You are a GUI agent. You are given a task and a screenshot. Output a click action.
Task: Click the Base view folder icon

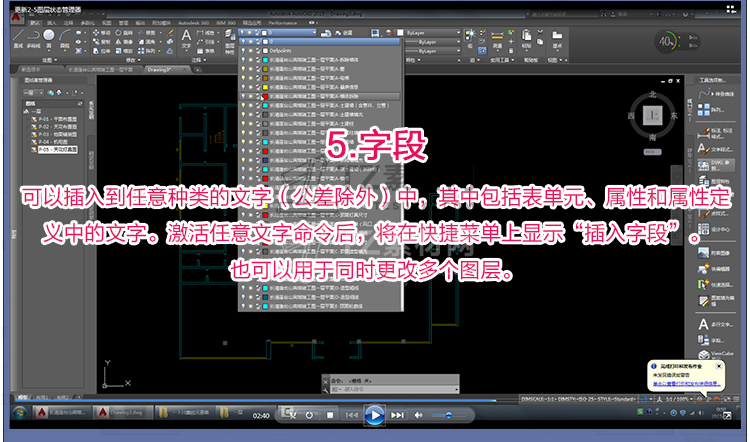(x=557, y=39)
